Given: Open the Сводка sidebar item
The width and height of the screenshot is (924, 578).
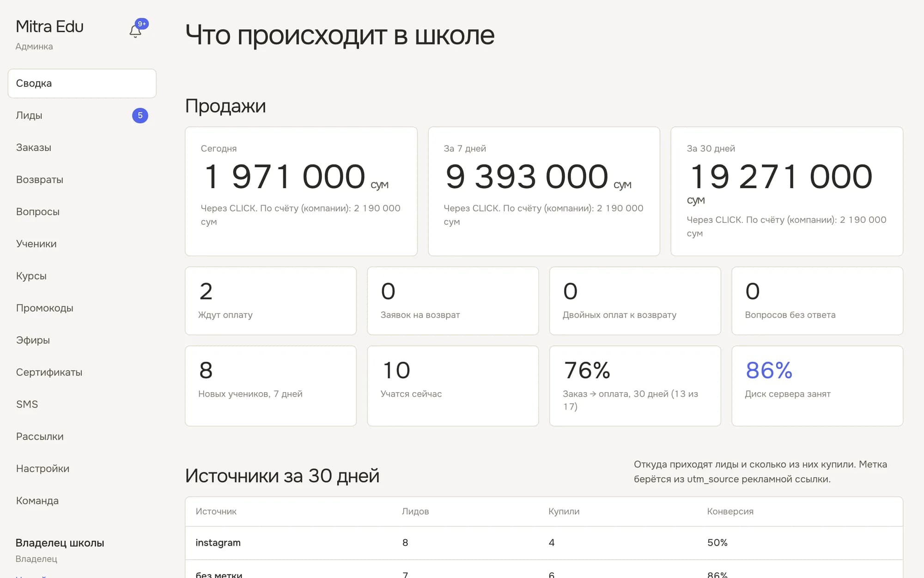Looking at the screenshot, I should [x=82, y=83].
